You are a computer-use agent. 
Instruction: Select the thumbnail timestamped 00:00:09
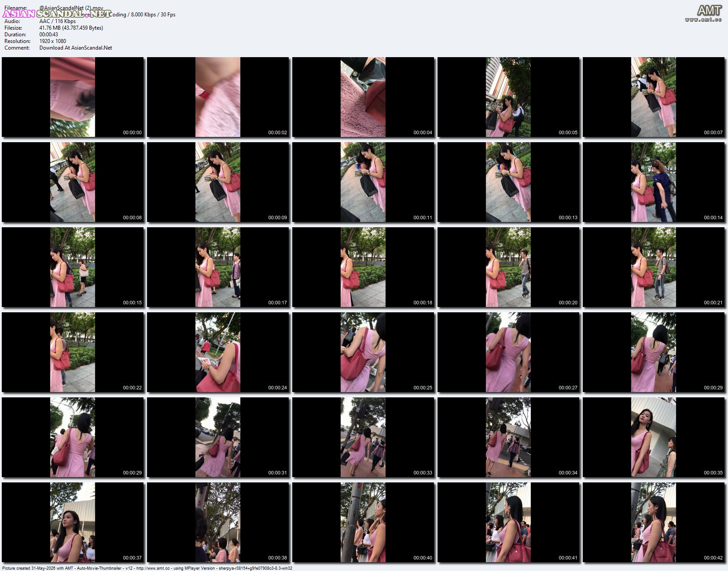tap(218, 182)
